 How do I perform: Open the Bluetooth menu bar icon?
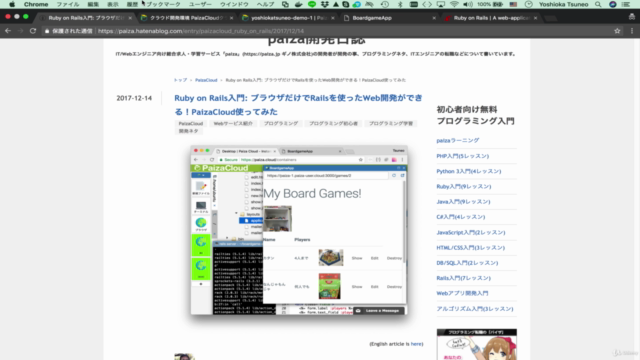coord(400,4)
